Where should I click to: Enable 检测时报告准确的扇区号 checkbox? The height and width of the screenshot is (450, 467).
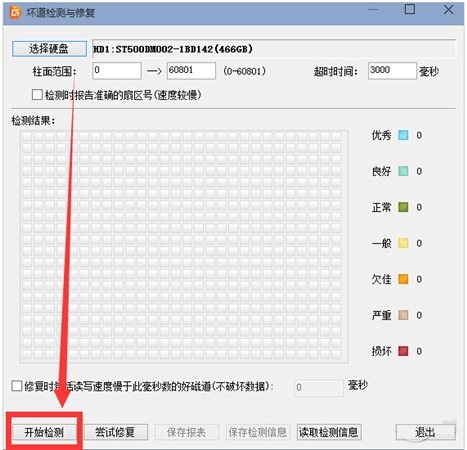(x=37, y=95)
